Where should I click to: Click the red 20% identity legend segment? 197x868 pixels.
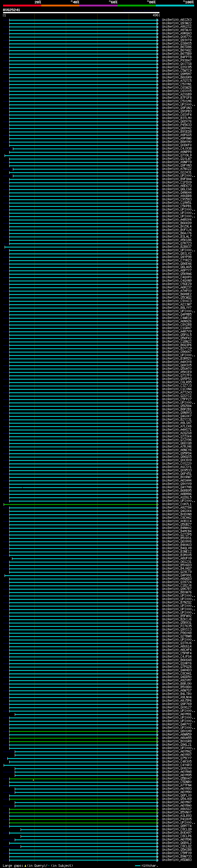click(22, 6)
